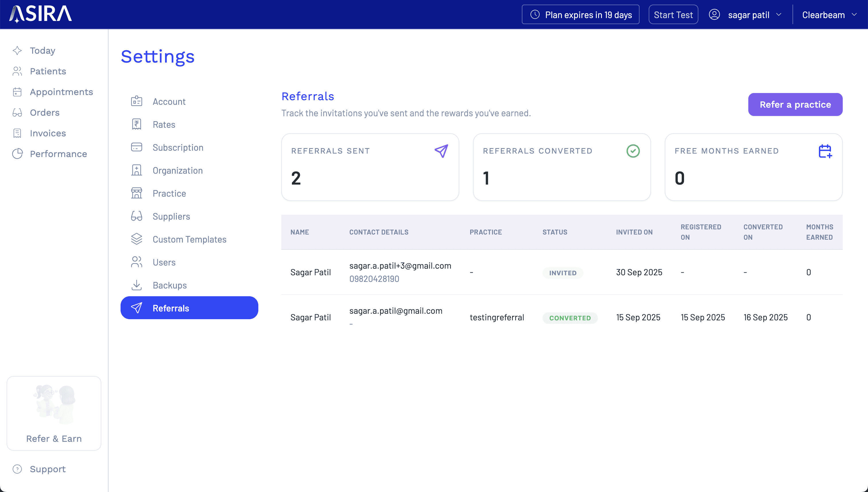868x492 pixels.
Task: Go to Appointments in the sidebar
Action: [x=61, y=92]
